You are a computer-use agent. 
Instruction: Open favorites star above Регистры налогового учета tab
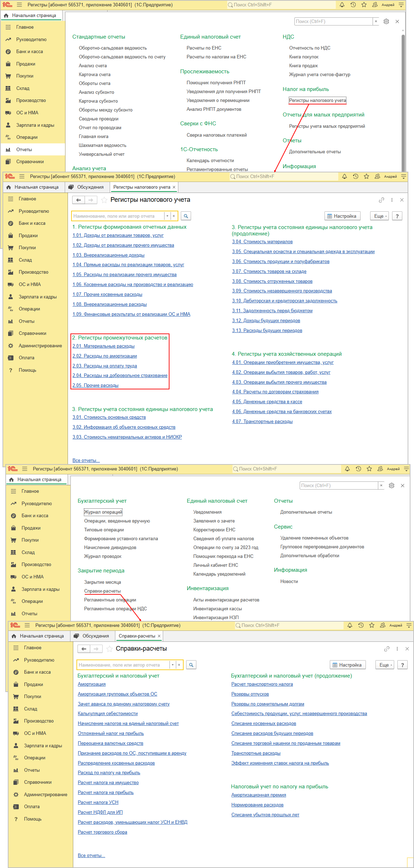click(x=366, y=176)
